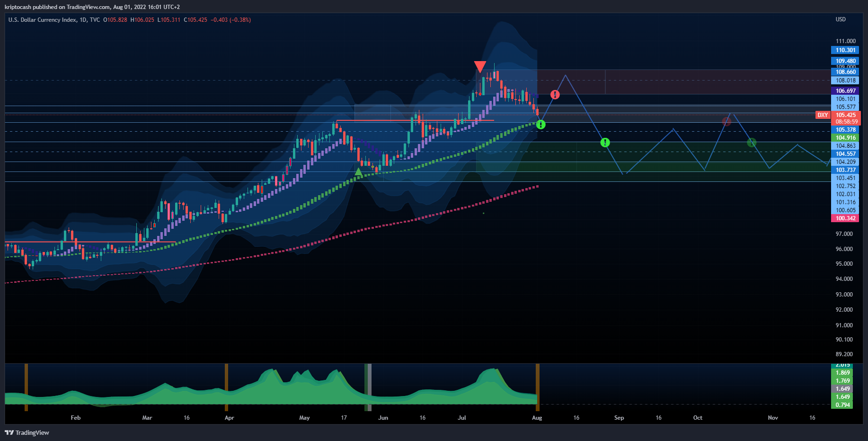Select the 105.378 price label
This screenshot has width=868, height=441.
[845, 130]
